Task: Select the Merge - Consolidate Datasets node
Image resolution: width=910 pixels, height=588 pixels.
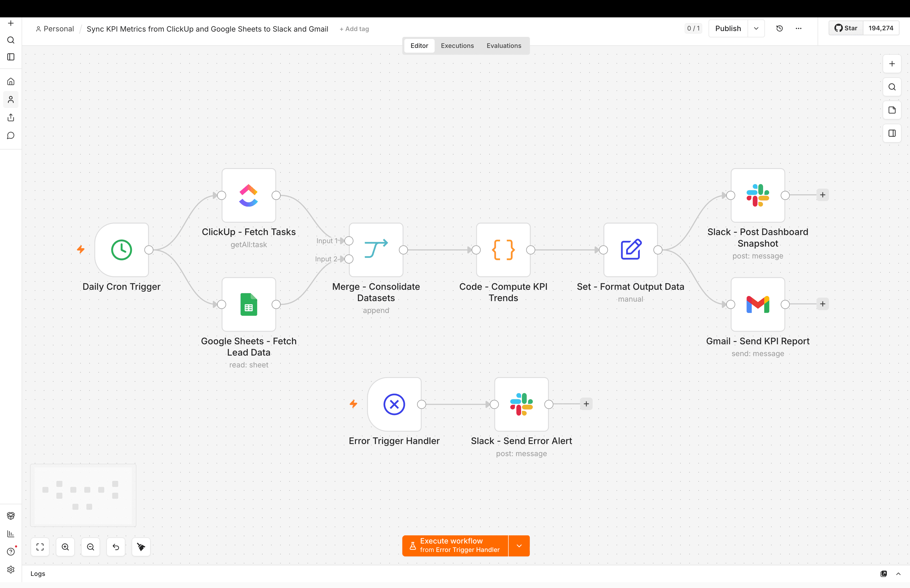Action: point(376,250)
